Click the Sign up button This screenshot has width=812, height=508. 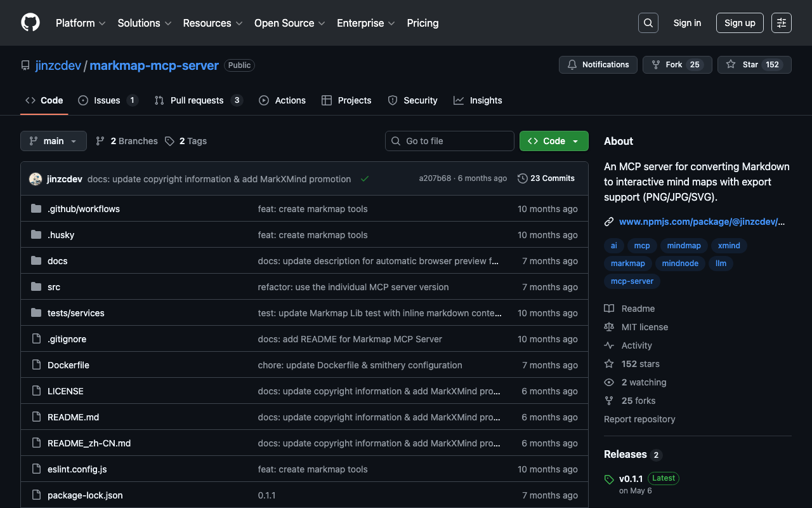click(x=739, y=23)
